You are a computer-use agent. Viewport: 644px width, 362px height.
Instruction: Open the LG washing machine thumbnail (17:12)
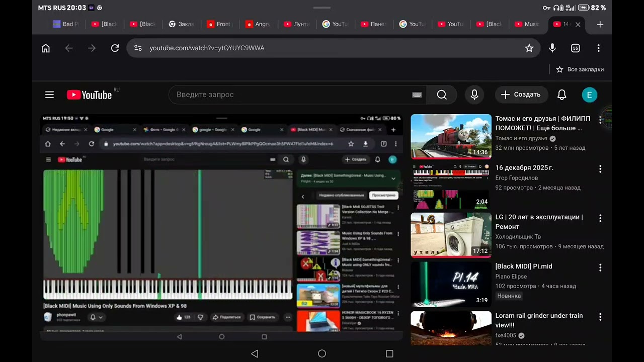pyautogui.click(x=451, y=235)
